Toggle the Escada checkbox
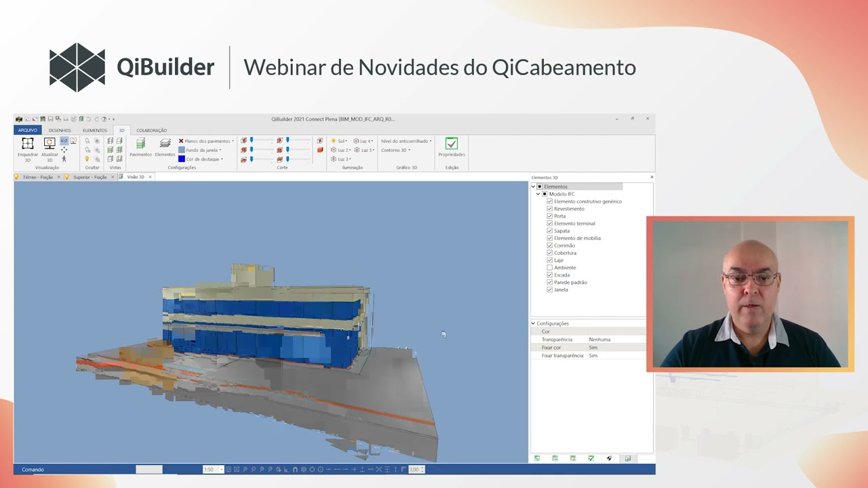This screenshot has height=488, width=868. [x=550, y=275]
